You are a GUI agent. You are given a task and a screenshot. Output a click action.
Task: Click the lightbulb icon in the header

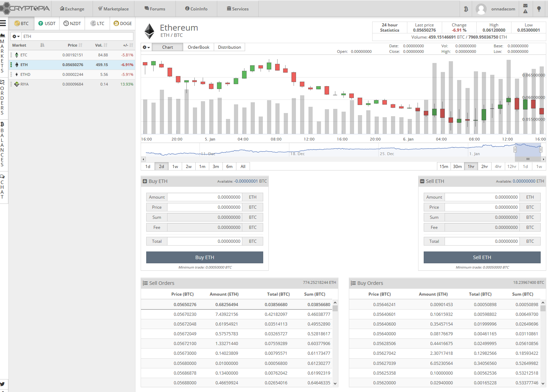coord(539,9)
